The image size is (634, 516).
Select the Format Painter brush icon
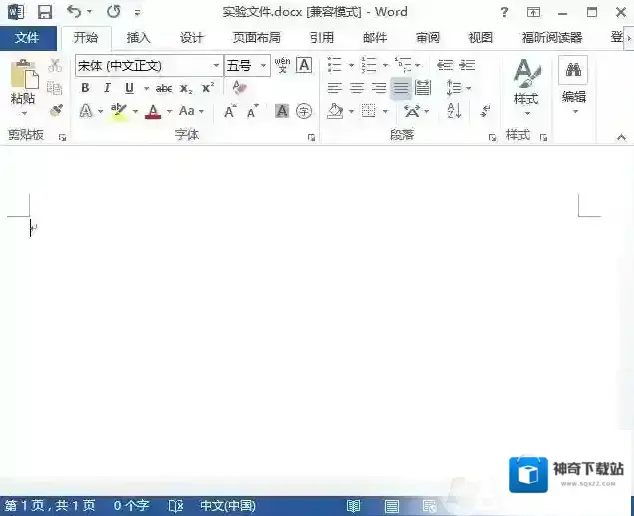[x=55, y=110]
